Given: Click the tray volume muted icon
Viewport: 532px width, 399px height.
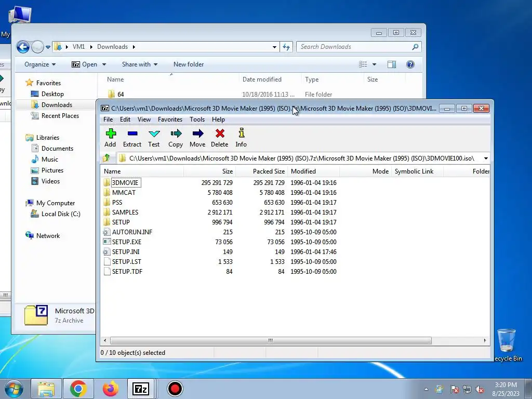Looking at the screenshot, I should [480, 389].
